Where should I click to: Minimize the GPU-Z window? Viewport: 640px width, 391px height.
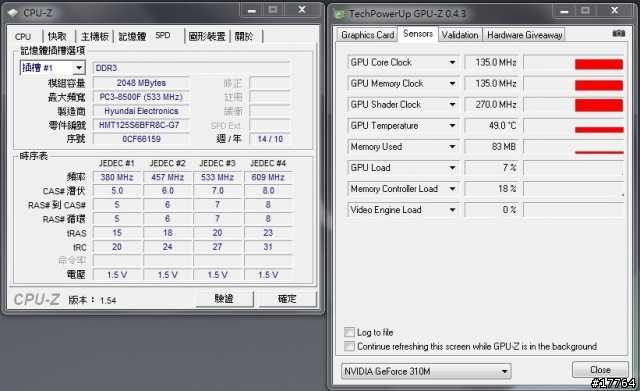pos(564,11)
